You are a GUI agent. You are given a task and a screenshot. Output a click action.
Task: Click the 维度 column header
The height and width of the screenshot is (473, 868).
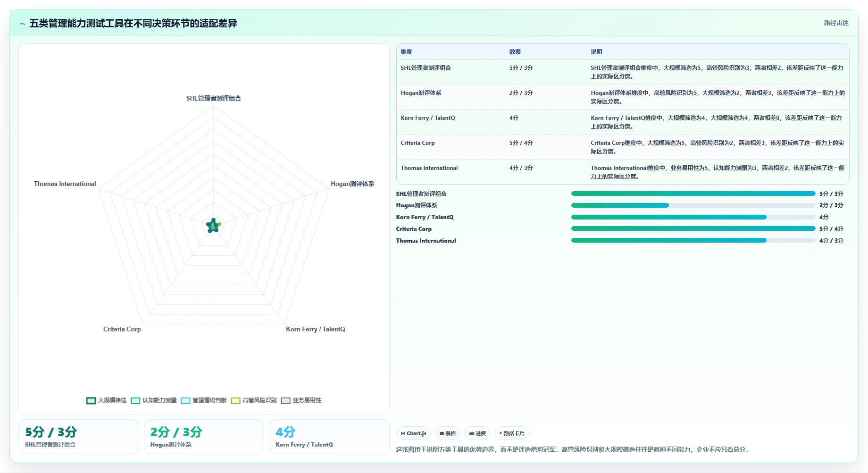pos(406,52)
